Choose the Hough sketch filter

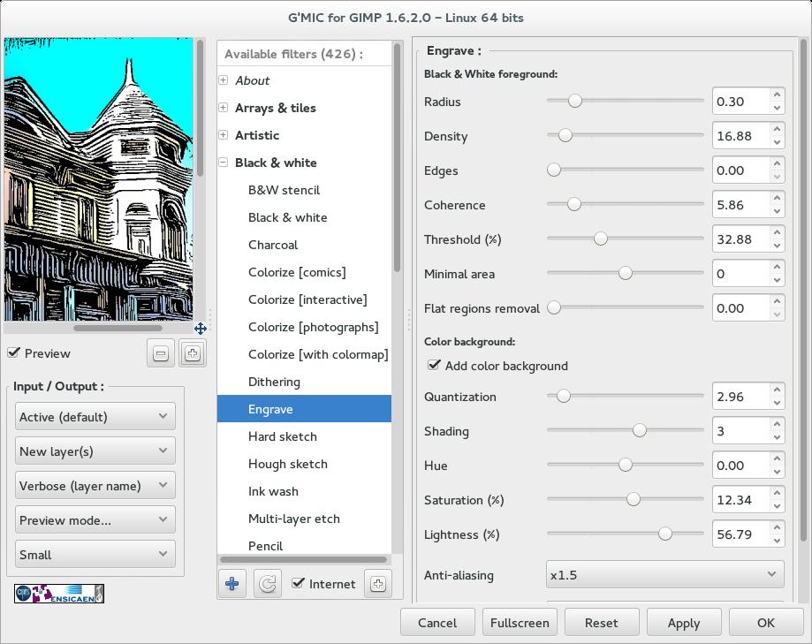click(x=288, y=464)
